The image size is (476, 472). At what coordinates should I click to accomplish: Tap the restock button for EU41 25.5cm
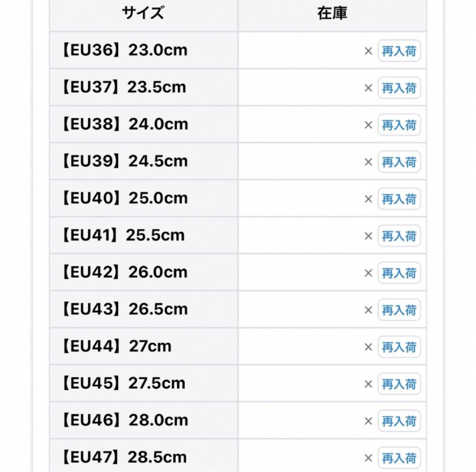tap(399, 236)
